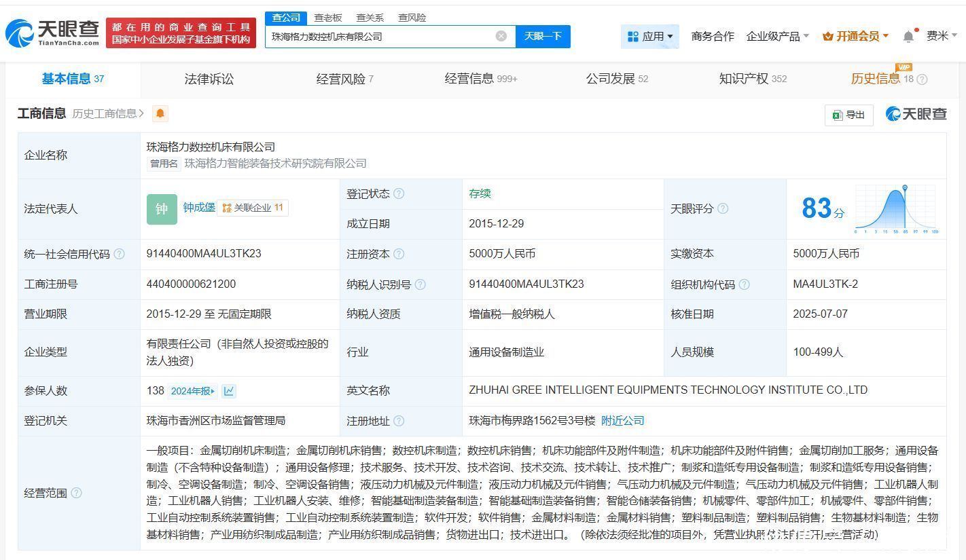Click the 通用设备制造业 industry value
The width and height of the screenshot is (966, 560).
[507, 352]
